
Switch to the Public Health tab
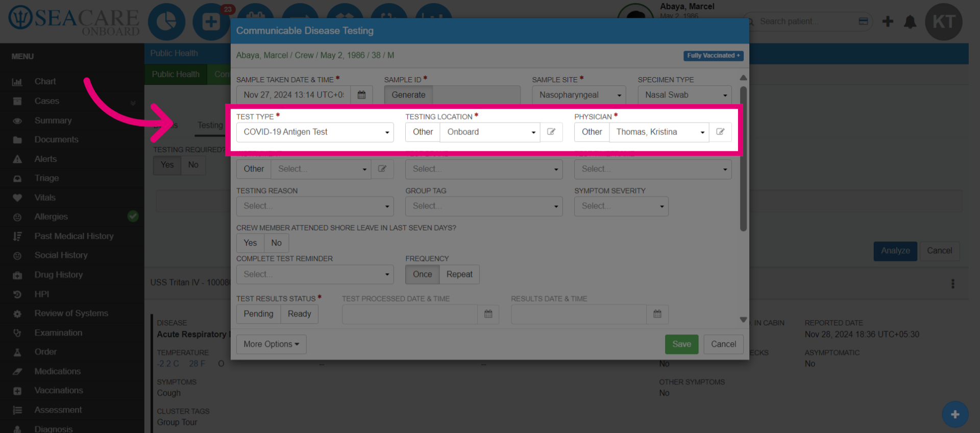pyautogui.click(x=176, y=75)
